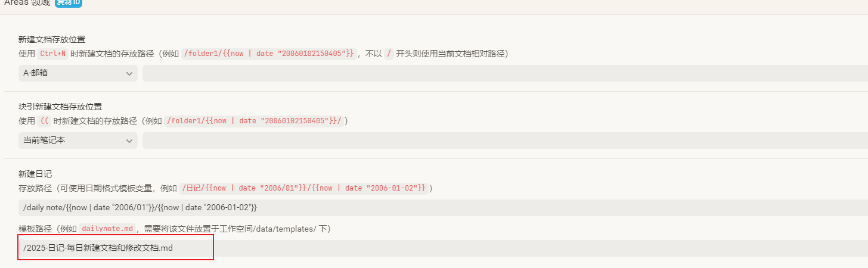Click the Areas 领域 notebook title

(27, 3)
